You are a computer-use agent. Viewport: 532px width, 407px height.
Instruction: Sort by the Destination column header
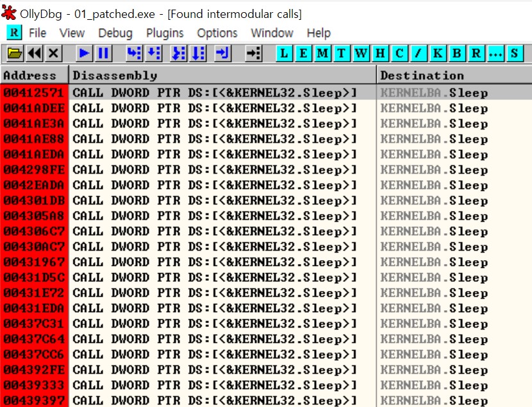point(454,75)
